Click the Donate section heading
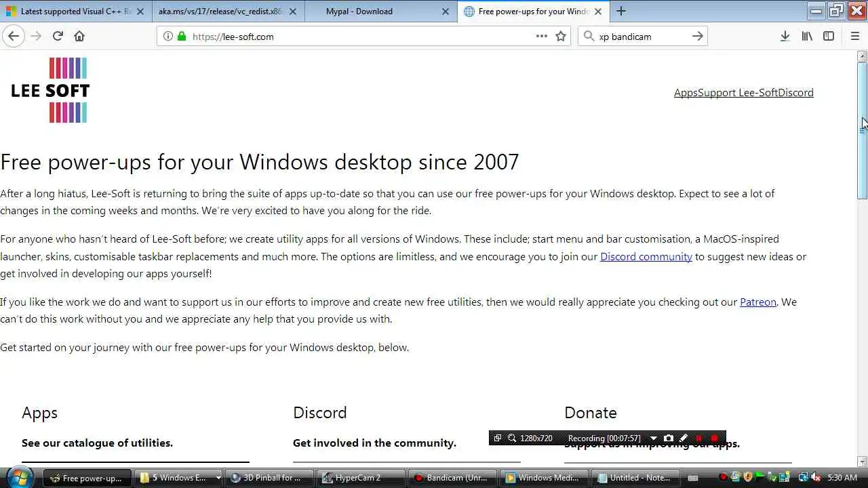 (591, 412)
